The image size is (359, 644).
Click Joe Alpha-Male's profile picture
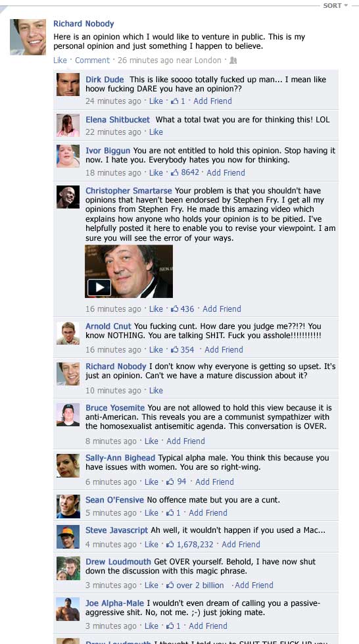tap(68, 608)
